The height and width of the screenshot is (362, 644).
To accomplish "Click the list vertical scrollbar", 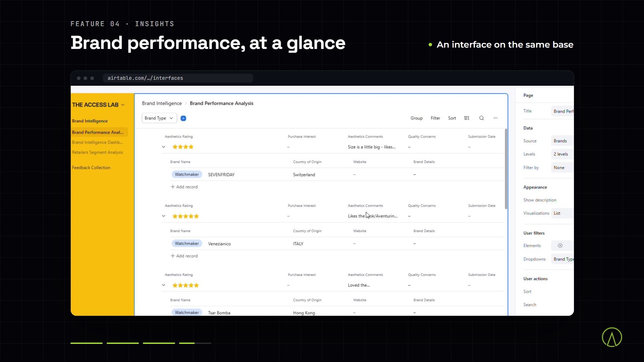I will point(506,169).
